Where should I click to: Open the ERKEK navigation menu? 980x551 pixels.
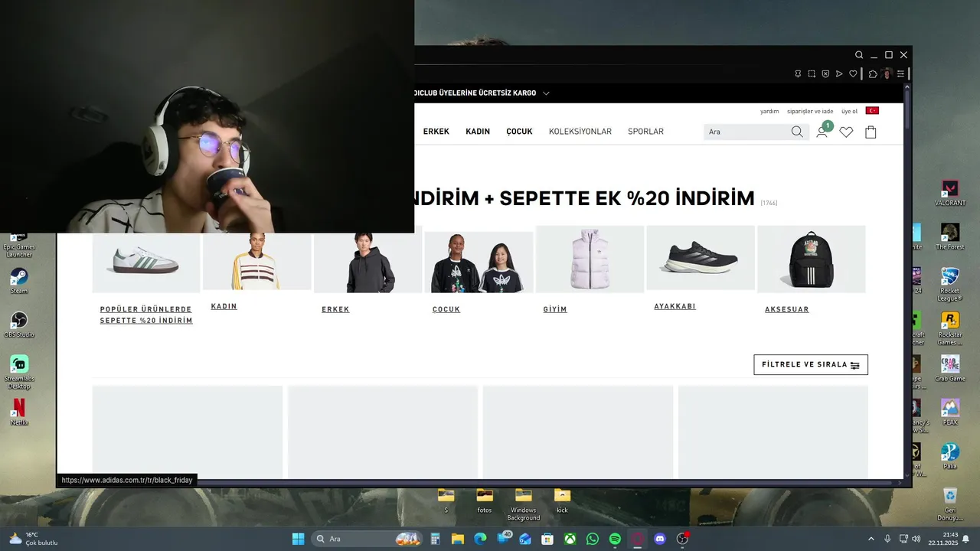pyautogui.click(x=436, y=132)
